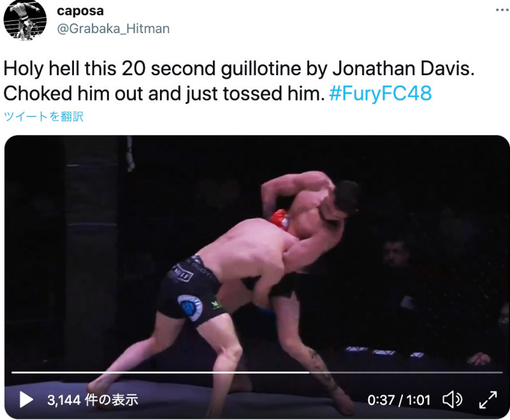The image size is (510, 420).
Task: Click the 0:37 / 1:01 time display
Action: coord(399,400)
